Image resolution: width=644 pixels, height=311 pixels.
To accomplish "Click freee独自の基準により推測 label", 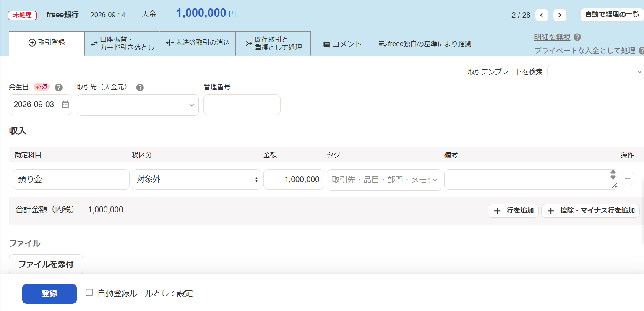I will coord(425,44).
